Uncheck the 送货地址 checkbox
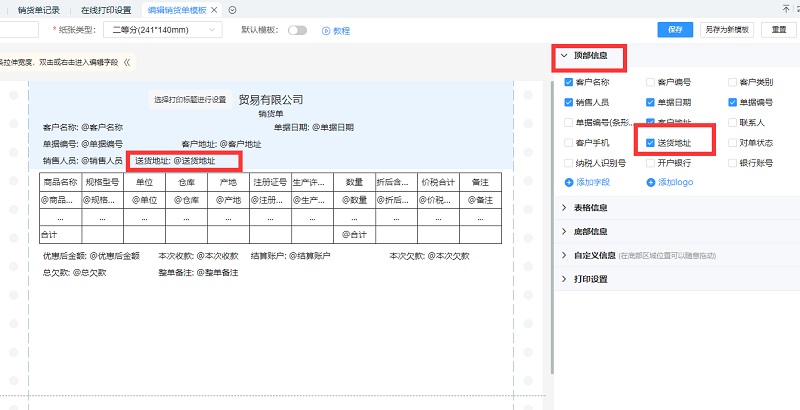 point(651,143)
